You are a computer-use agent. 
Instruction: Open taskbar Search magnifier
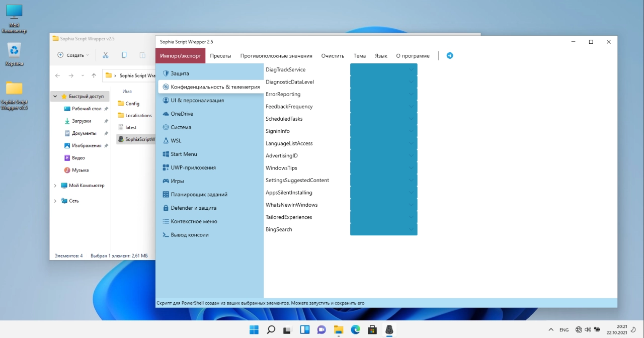[x=271, y=330]
